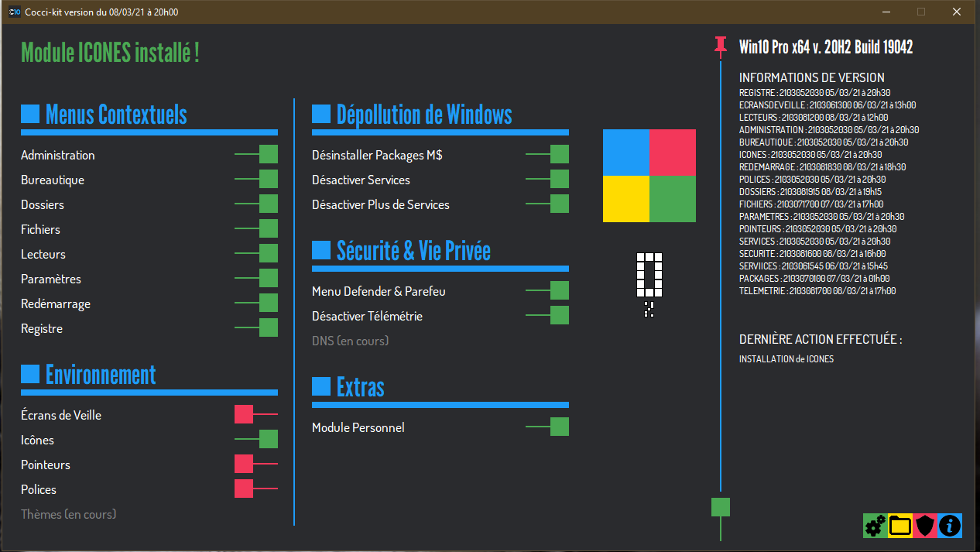The image size is (980, 552).
Task: Toggle the Redémarrage switch
Action: tap(256, 303)
